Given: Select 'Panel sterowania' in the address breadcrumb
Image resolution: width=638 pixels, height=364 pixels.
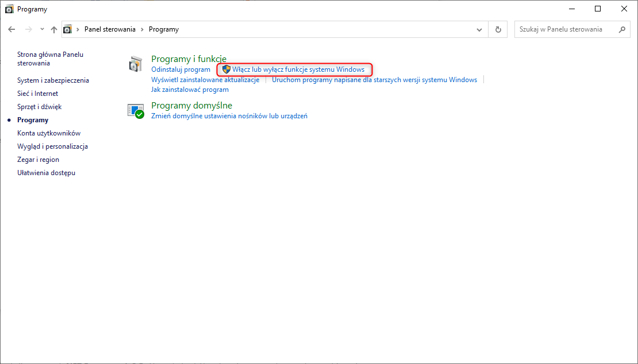Looking at the screenshot, I should [110, 29].
